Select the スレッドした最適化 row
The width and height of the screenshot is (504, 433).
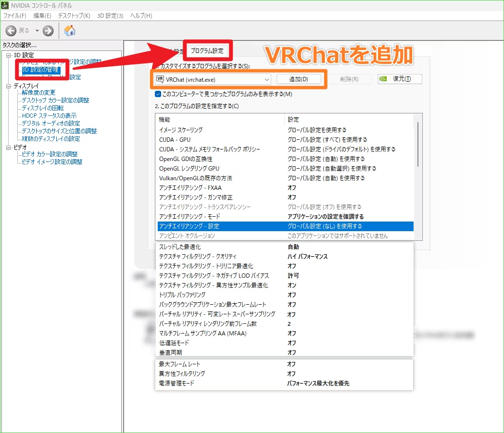pos(286,247)
